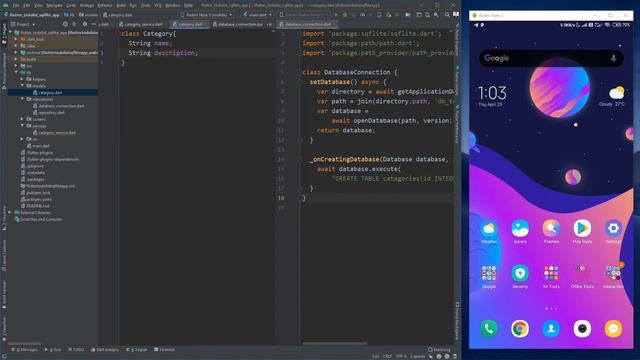
Task: Start debugging with the bug icon
Action: 345,15
